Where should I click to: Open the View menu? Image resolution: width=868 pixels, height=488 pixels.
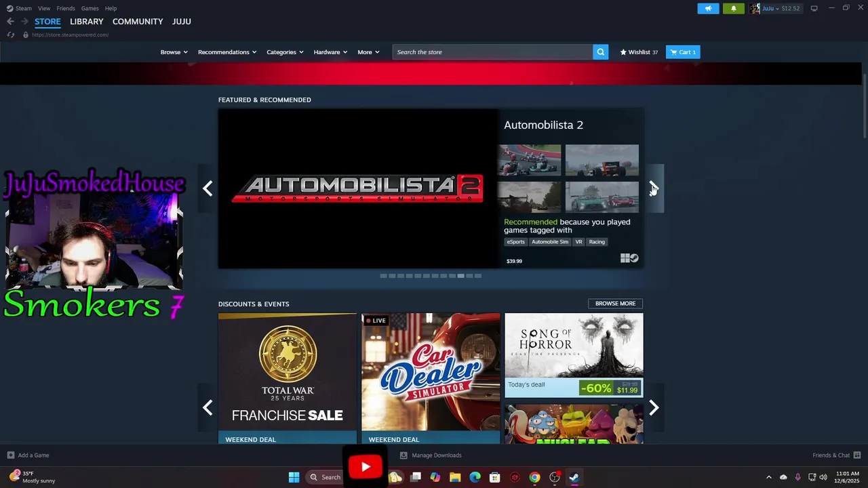pos(44,8)
